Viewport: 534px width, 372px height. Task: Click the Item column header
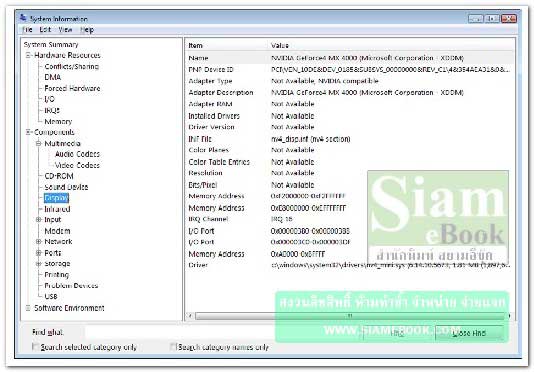point(226,45)
